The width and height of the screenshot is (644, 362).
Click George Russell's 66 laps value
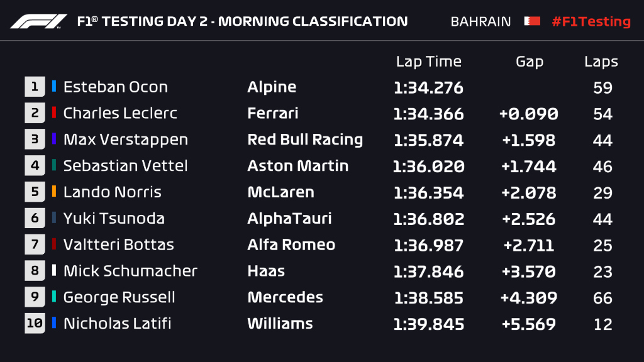point(602,297)
